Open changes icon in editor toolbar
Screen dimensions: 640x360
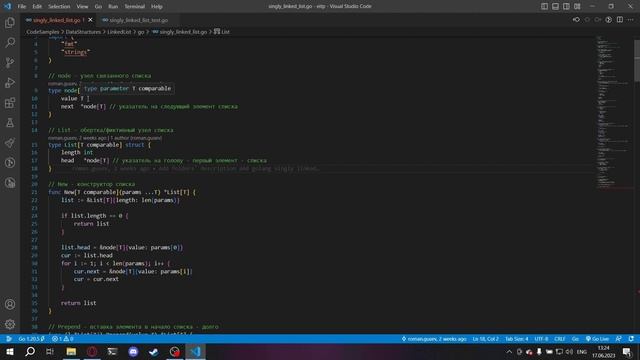coord(576,20)
